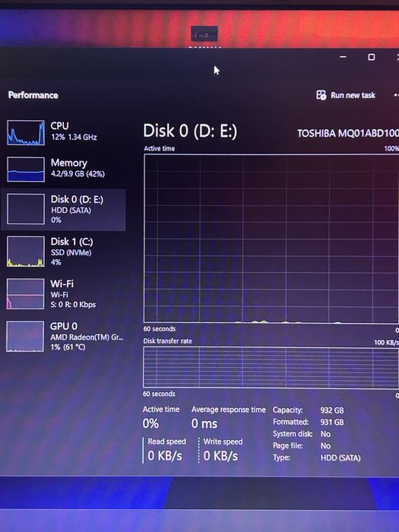The image size is (399, 532).
Task: Click the Read speed 0 KB/s value
Action: tap(165, 456)
